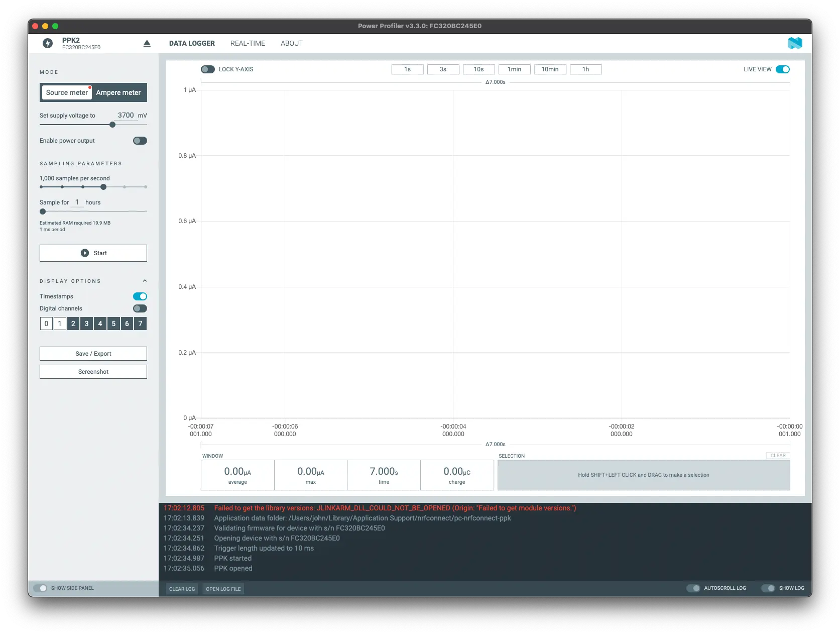Set time window to 3s
The image size is (840, 634).
443,69
